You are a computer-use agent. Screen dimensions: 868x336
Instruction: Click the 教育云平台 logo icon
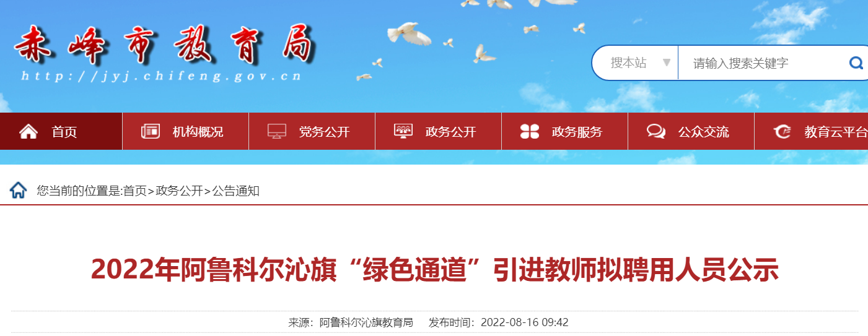tap(783, 131)
